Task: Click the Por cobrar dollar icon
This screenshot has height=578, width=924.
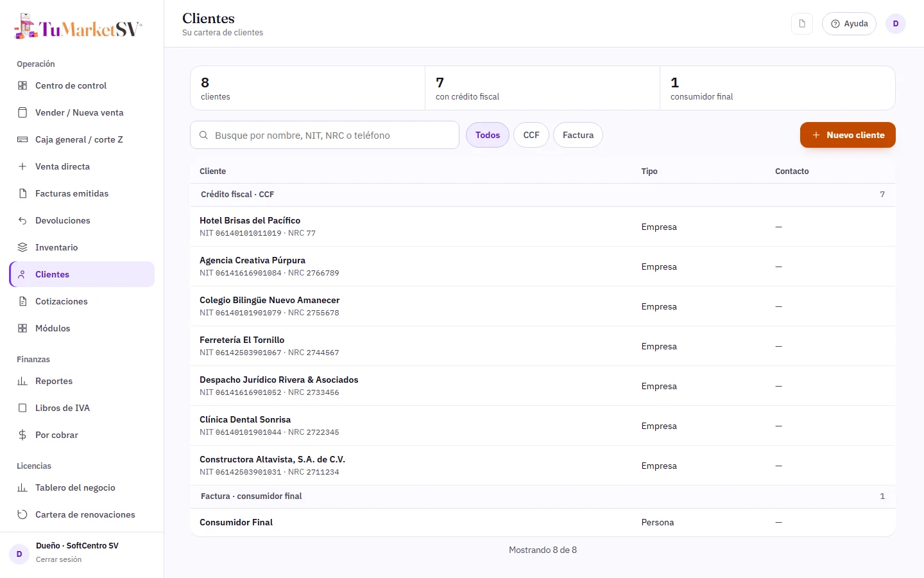Action: coord(22,435)
